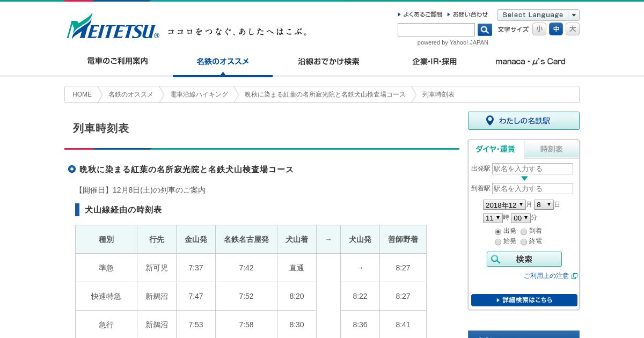Screen dimensions: 644x338
Task: Click the 直通 cell
Action: [x=297, y=268]
